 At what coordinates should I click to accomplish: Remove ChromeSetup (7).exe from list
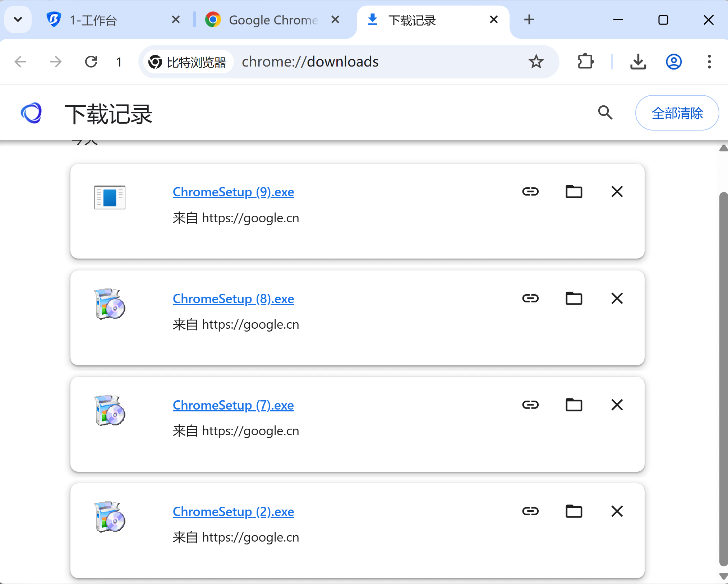(617, 405)
